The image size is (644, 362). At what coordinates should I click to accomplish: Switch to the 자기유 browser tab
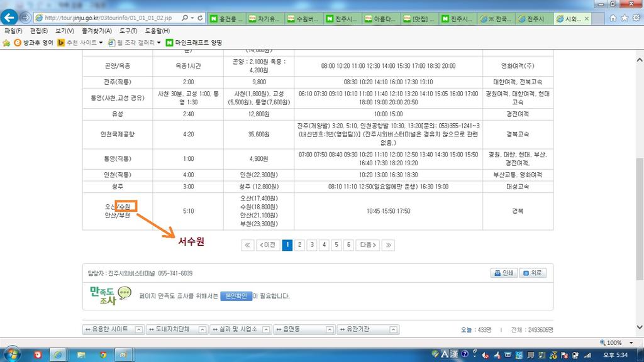(265, 19)
